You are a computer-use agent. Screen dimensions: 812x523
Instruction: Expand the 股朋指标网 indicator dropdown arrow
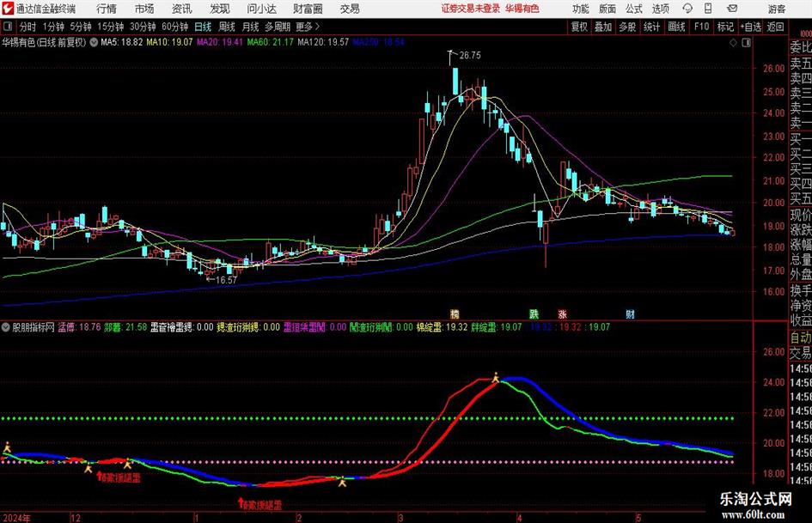click(6, 327)
